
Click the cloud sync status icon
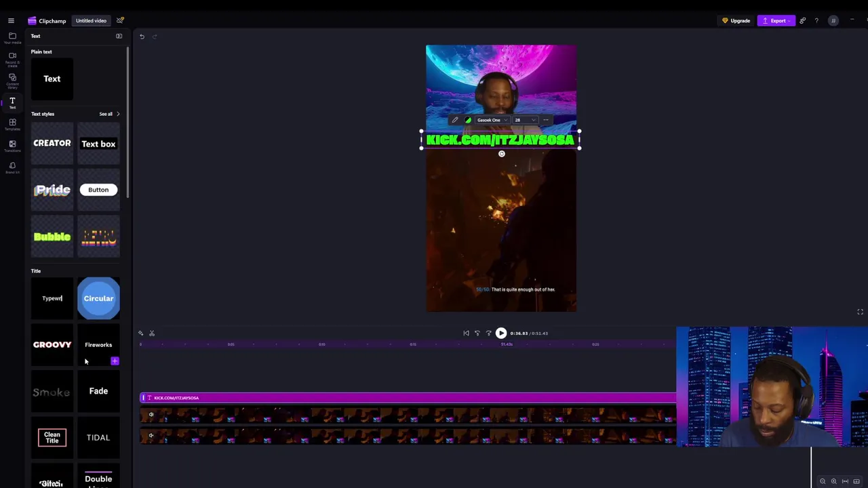(120, 20)
